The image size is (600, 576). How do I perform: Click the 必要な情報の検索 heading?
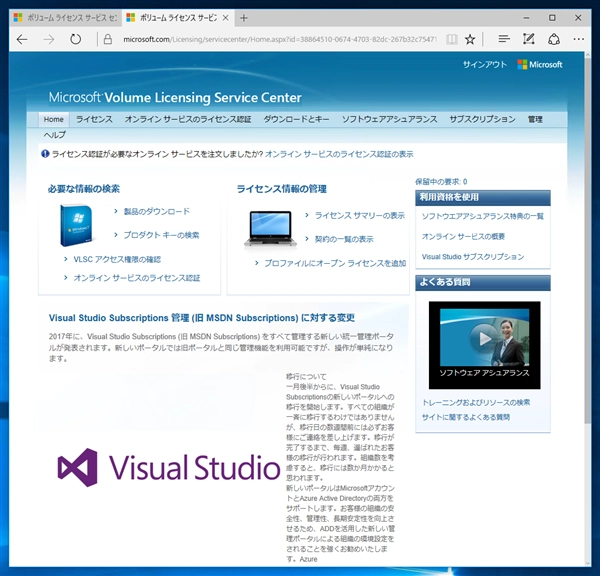pyautogui.click(x=84, y=189)
